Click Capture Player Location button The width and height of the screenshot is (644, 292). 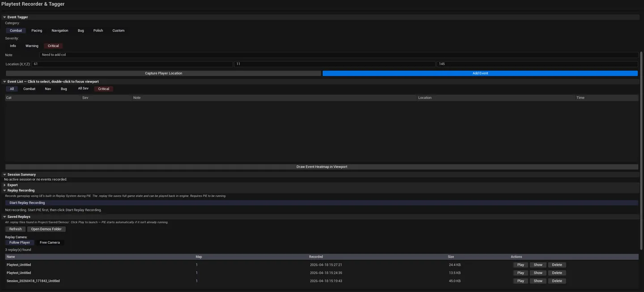(163, 73)
